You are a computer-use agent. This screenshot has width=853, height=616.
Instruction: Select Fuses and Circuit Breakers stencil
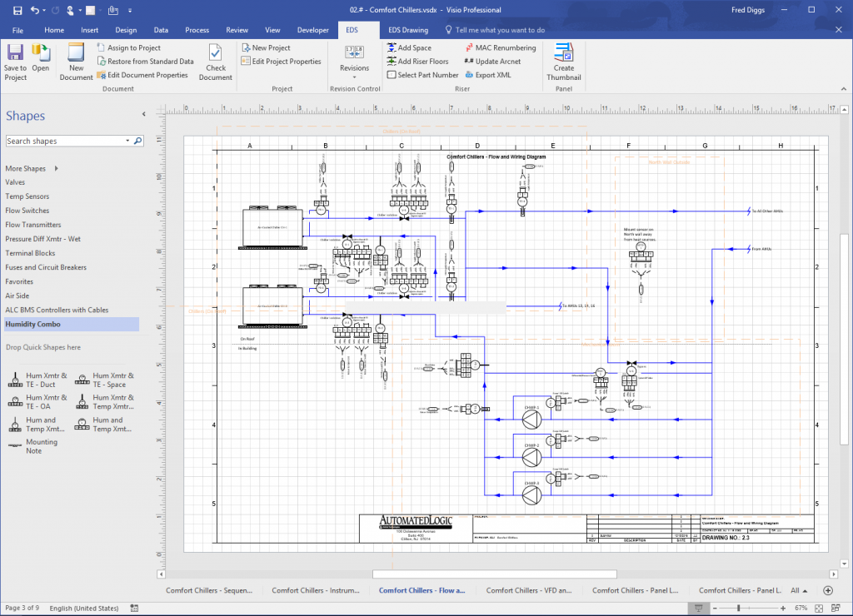point(46,267)
